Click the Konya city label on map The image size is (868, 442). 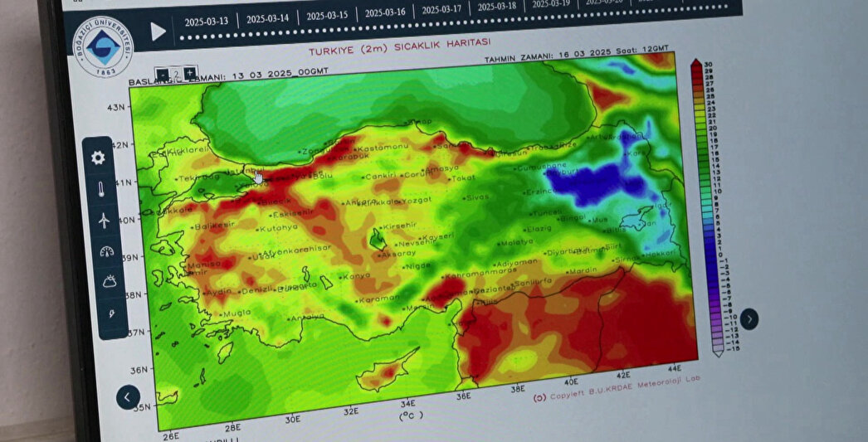tap(355, 275)
